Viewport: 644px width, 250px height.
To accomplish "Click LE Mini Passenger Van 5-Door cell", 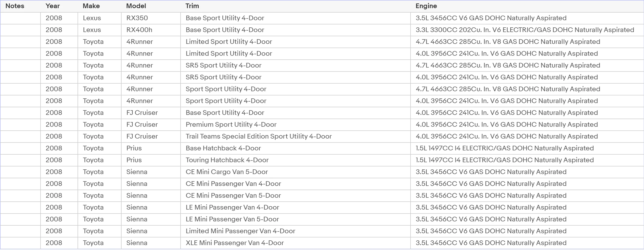I will (x=295, y=219).
